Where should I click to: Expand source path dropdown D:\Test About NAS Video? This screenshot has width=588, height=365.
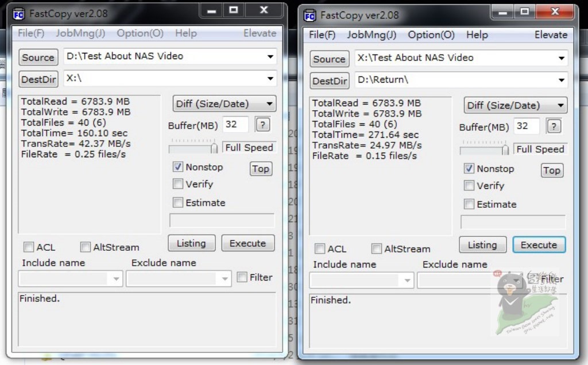tap(270, 57)
